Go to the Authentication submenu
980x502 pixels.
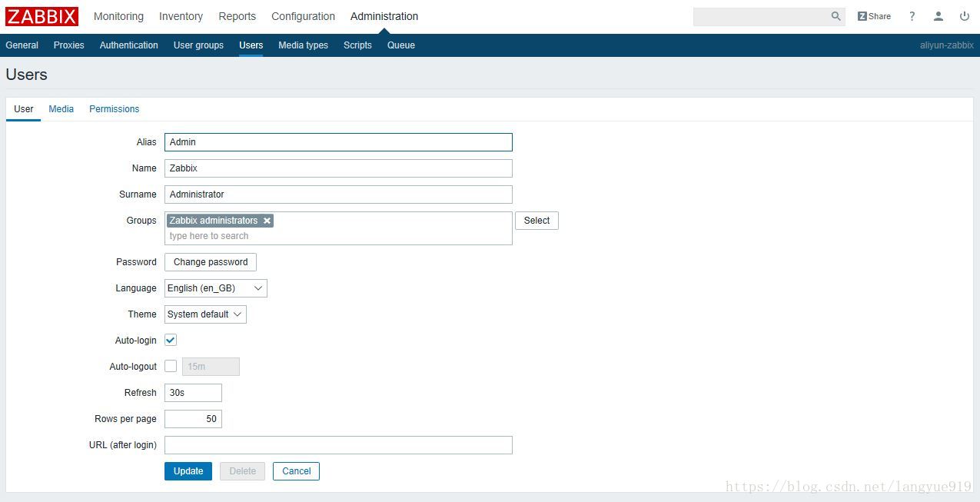click(x=128, y=45)
